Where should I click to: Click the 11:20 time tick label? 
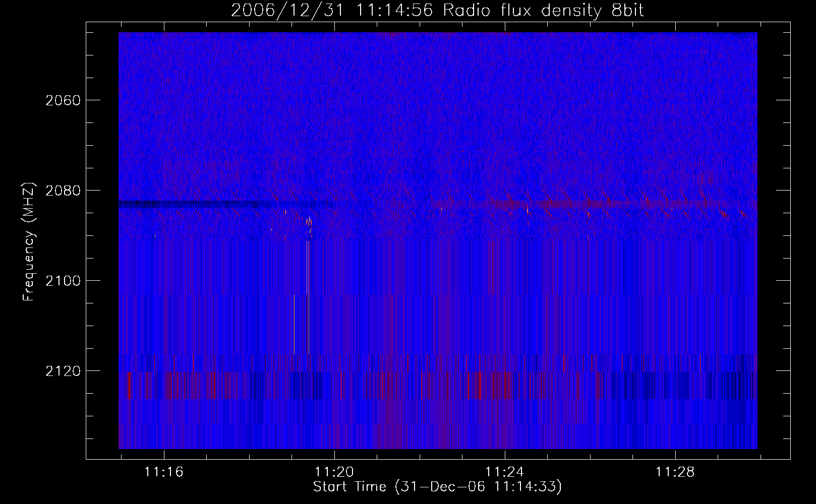[334, 472]
